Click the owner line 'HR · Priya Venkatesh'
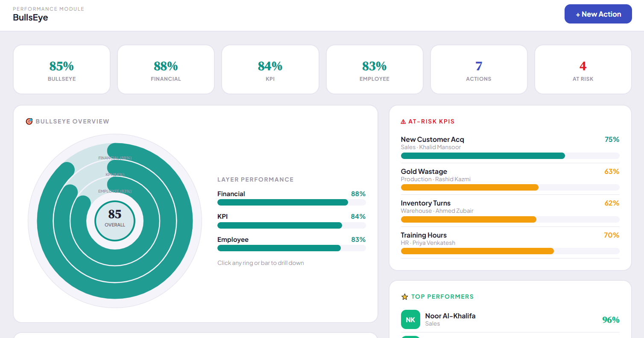This screenshot has width=644, height=338. point(428,243)
